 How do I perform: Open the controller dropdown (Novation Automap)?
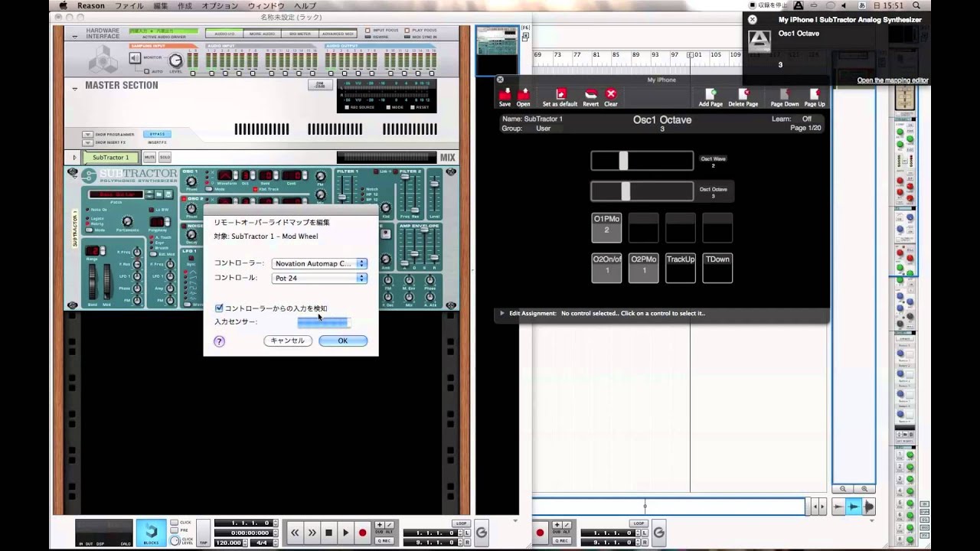[x=319, y=263]
